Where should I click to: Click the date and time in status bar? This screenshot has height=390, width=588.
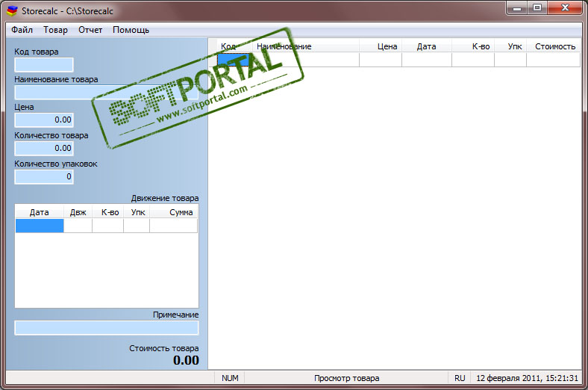tap(527, 378)
